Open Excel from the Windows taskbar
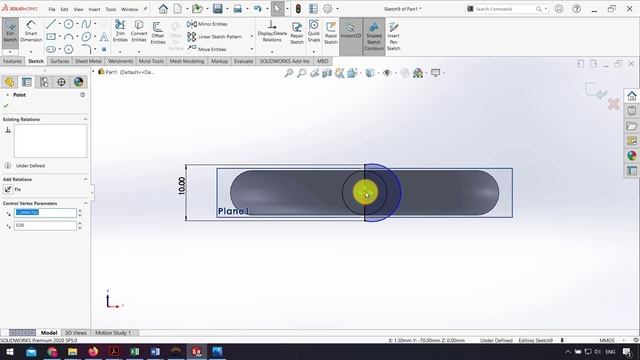This screenshot has width=640, height=360. [x=135, y=351]
